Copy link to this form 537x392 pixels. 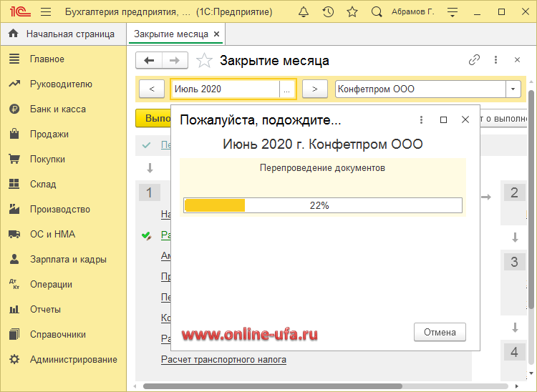(x=474, y=60)
